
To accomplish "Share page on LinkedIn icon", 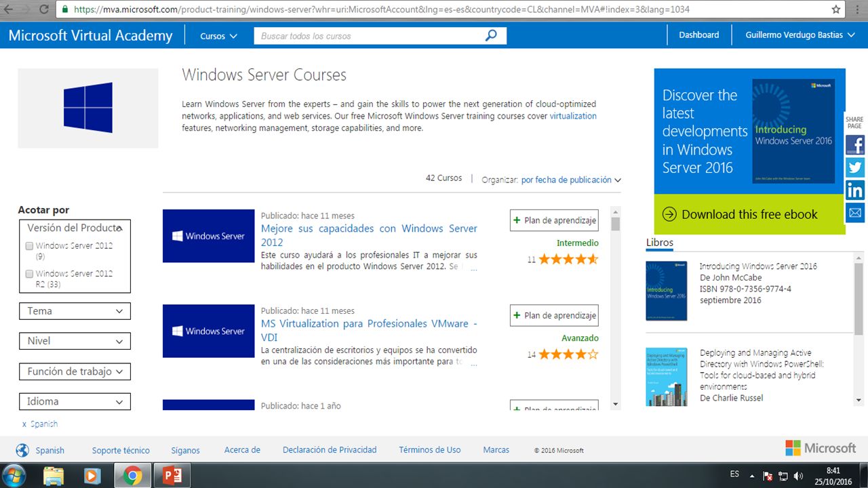I will pyautogui.click(x=855, y=190).
